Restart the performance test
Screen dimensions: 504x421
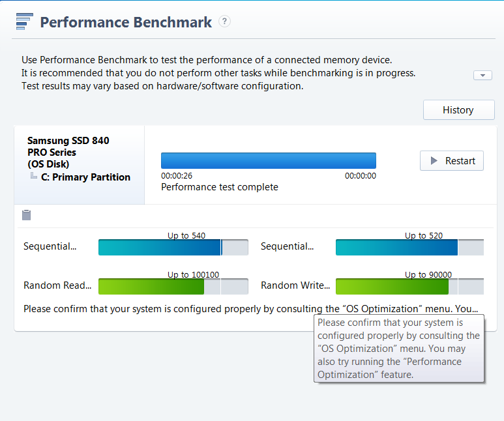click(452, 161)
